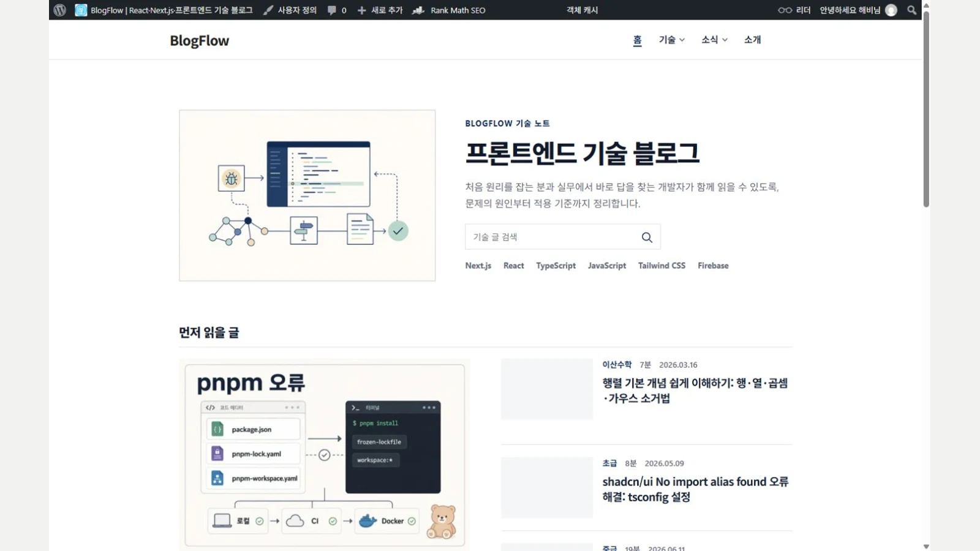Click 객체 캐시 in admin bar
This screenshot has width=980, height=551.
coord(582,10)
